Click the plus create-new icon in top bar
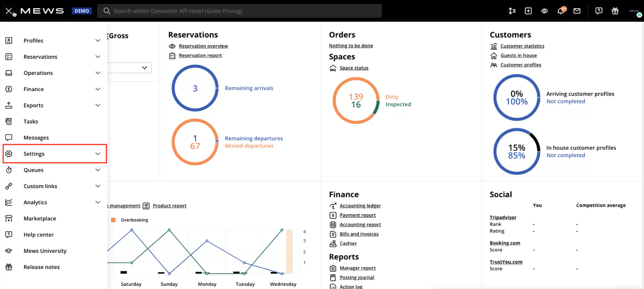 click(x=528, y=11)
